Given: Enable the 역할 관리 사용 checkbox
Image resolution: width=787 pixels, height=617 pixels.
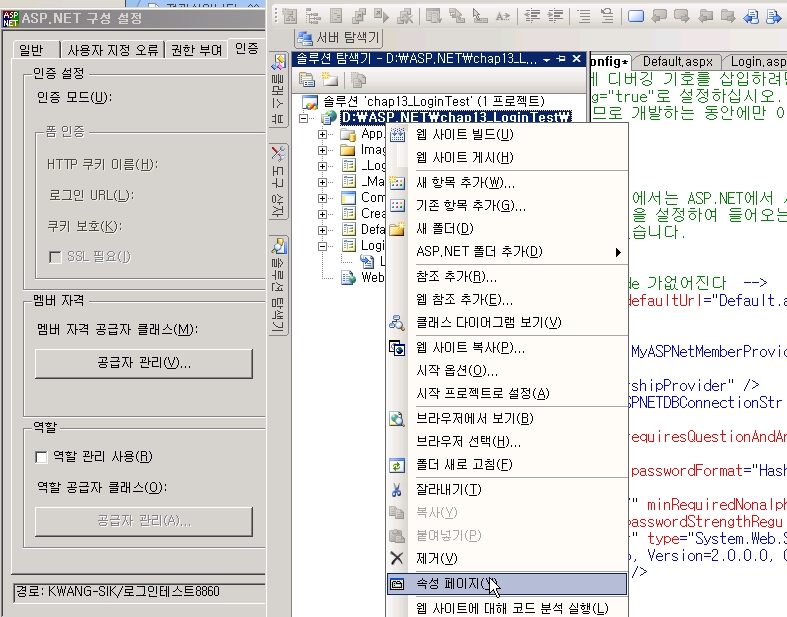Looking at the screenshot, I should (41, 457).
